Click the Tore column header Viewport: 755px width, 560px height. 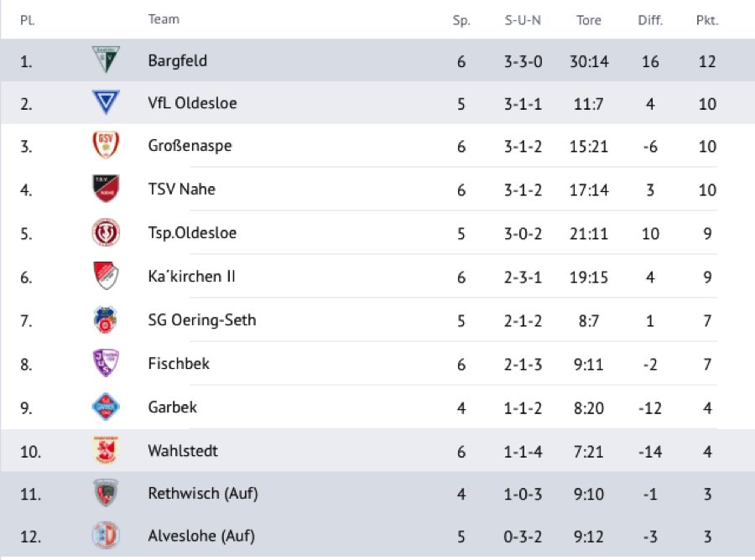[x=589, y=20]
